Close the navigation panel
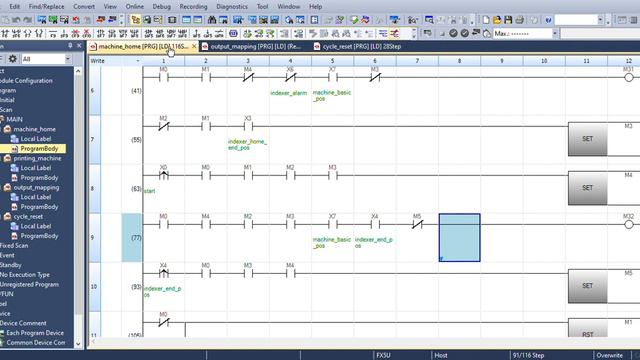The width and height of the screenshot is (640, 360). pyautogui.click(x=79, y=46)
